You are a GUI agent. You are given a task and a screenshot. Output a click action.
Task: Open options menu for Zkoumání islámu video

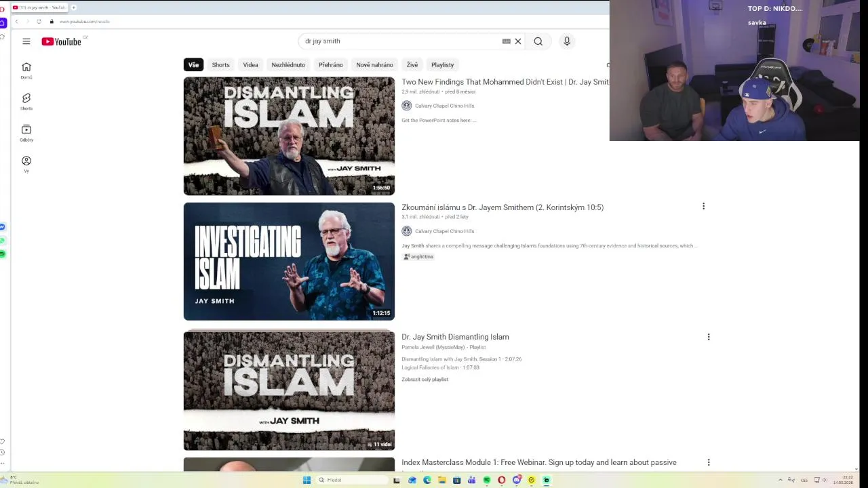(x=703, y=206)
